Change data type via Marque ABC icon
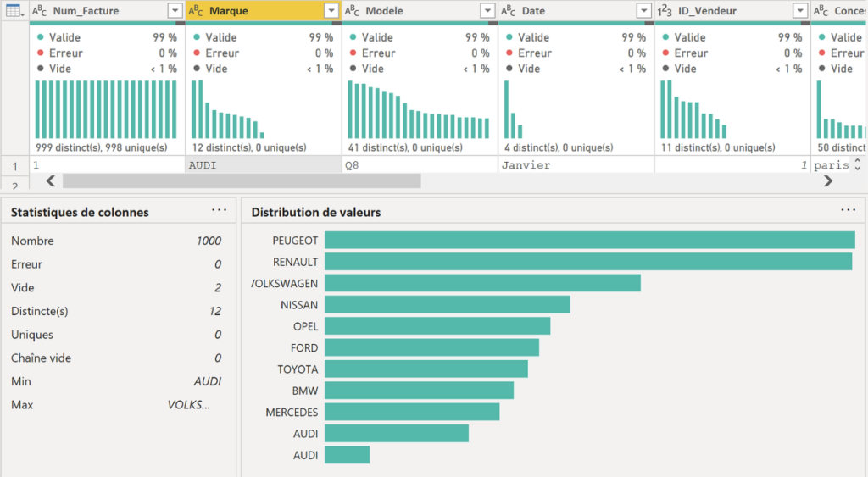 click(196, 10)
